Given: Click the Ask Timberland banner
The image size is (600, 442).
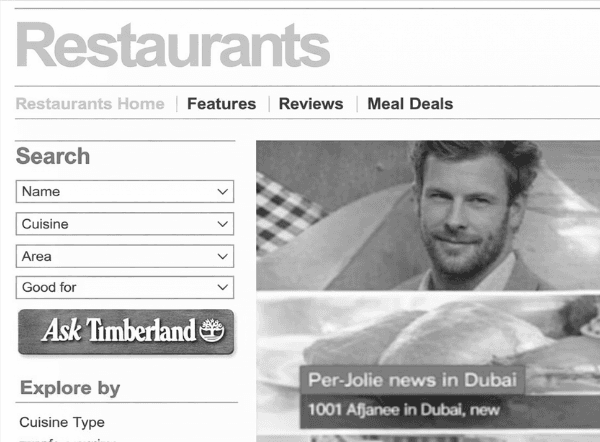Looking at the screenshot, I should [126, 331].
